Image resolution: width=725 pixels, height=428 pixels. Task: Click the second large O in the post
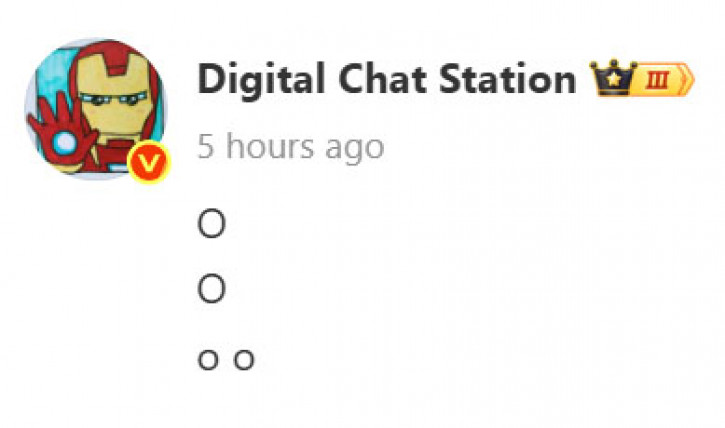(x=212, y=288)
